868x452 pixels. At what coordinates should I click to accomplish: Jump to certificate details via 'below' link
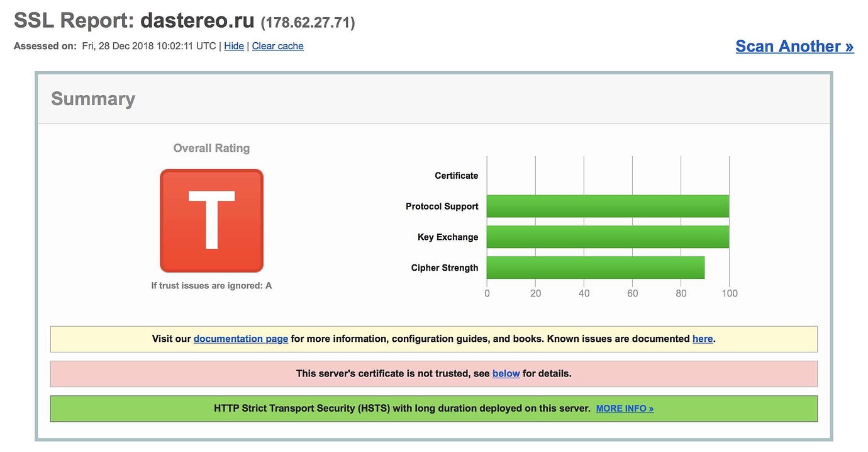506,373
